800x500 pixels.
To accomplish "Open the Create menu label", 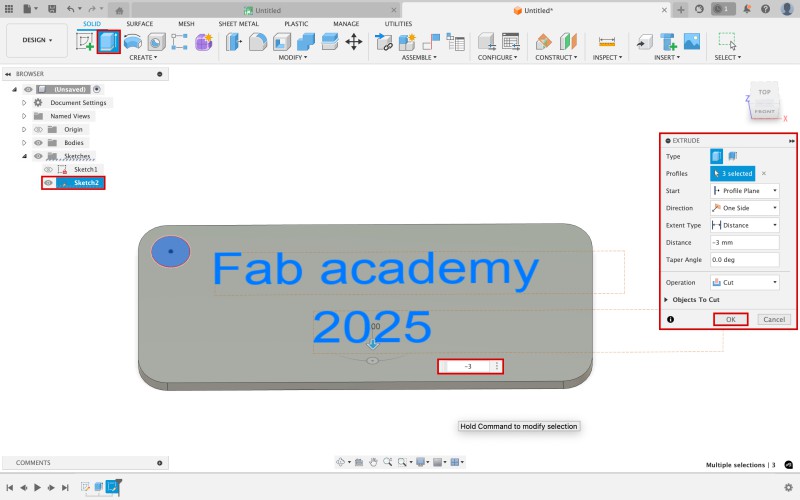I will (143, 58).
